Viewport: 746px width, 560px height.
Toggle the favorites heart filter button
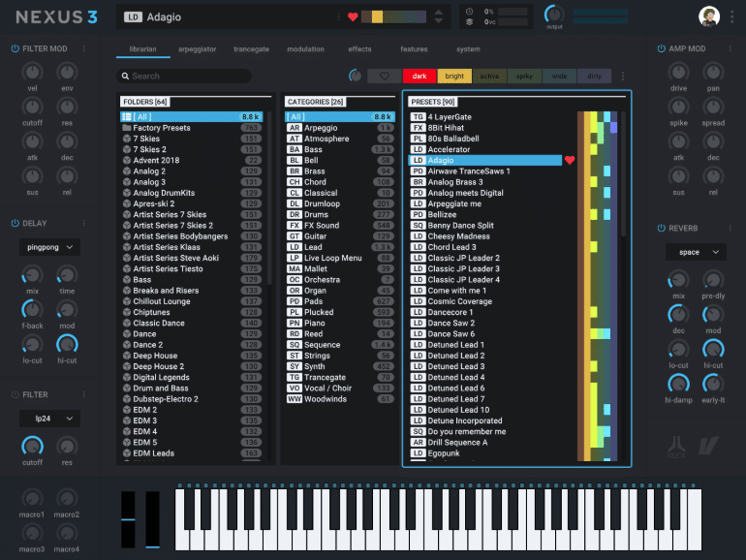385,77
